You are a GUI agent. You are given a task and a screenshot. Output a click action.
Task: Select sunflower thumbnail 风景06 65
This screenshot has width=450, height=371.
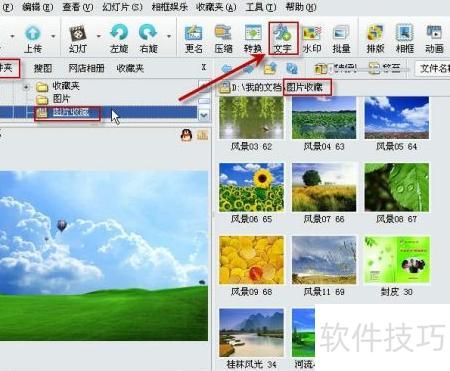(x=251, y=187)
